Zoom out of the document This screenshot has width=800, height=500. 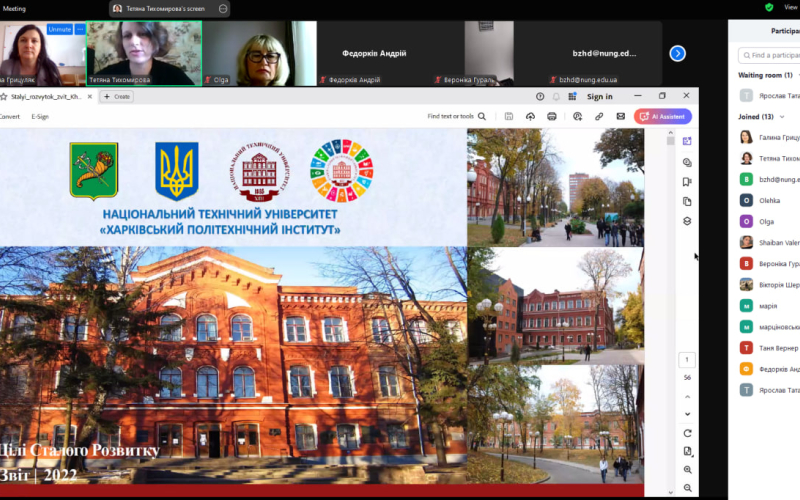pos(687,488)
